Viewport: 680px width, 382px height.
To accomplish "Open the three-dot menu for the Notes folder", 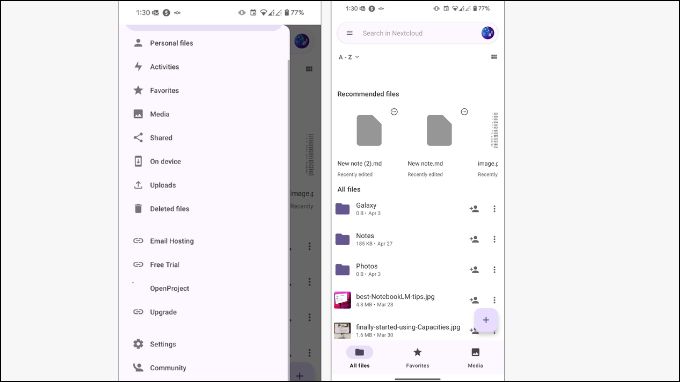I will [x=494, y=239].
